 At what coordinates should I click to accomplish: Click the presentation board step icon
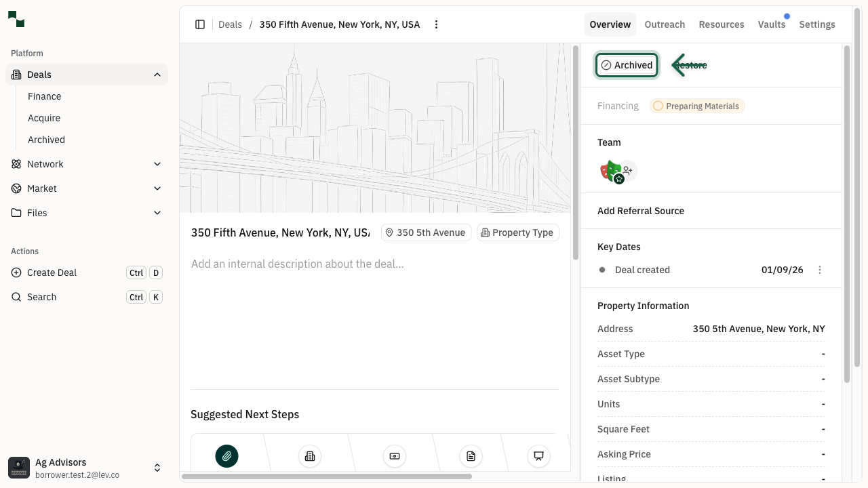[538, 456]
